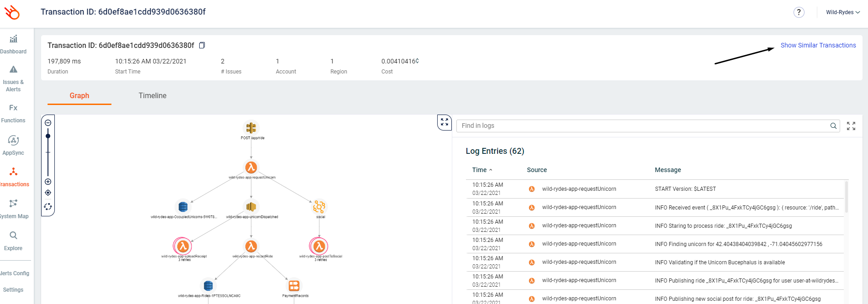The image size is (868, 304).
Task: Click the graph zoom slider handle
Action: click(x=48, y=136)
